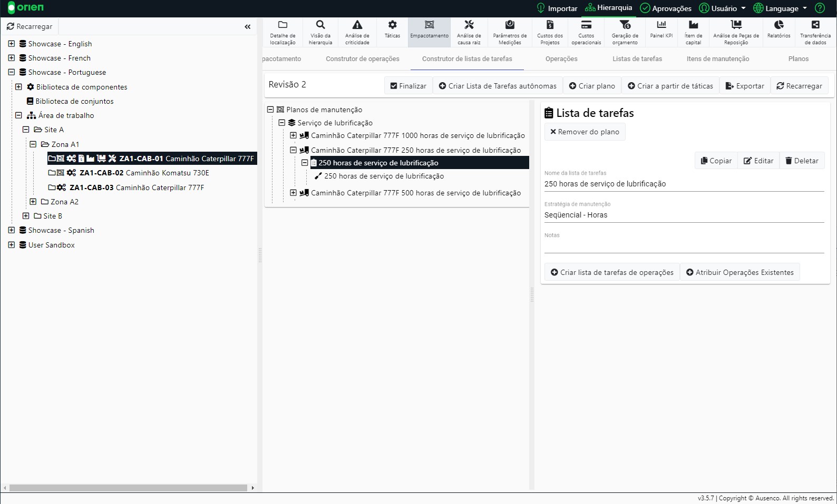
Task: Switch to Listas de tarefas tab
Action: point(637,59)
